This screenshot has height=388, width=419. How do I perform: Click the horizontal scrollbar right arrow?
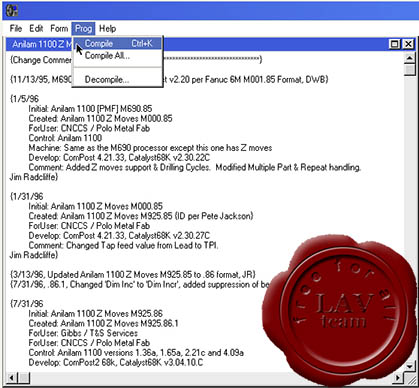click(398, 378)
